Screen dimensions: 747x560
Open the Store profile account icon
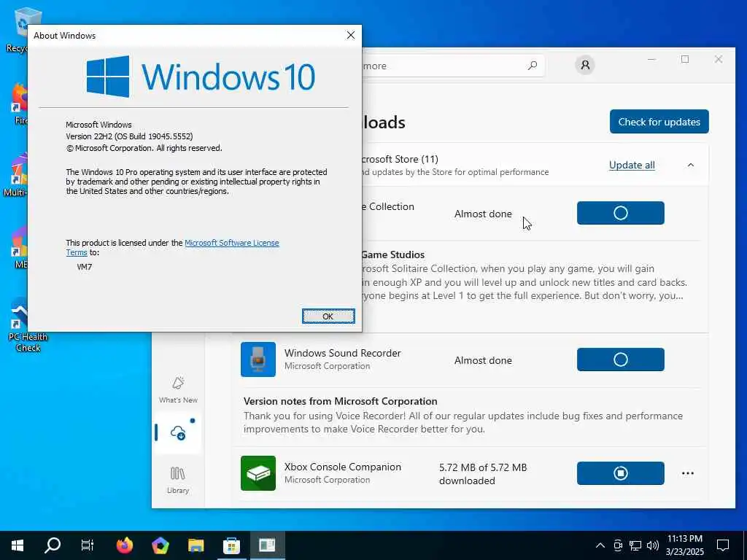click(x=585, y=65)
